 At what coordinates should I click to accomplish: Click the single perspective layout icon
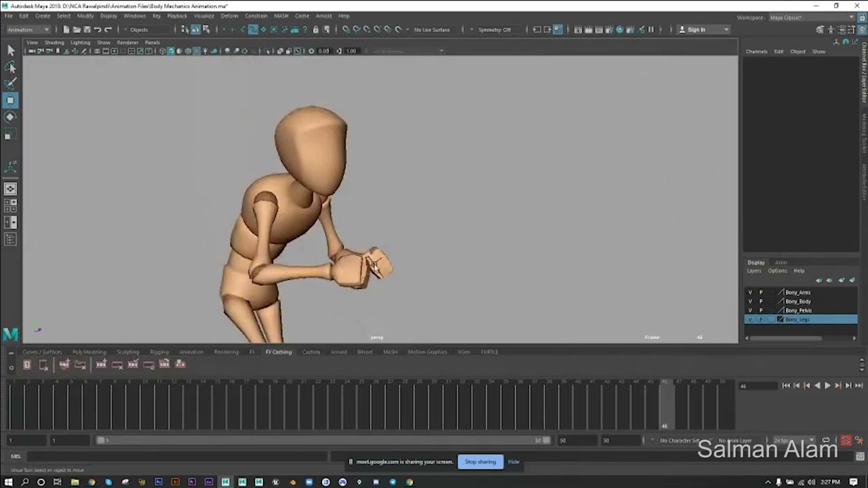click(x=10, y=189)
